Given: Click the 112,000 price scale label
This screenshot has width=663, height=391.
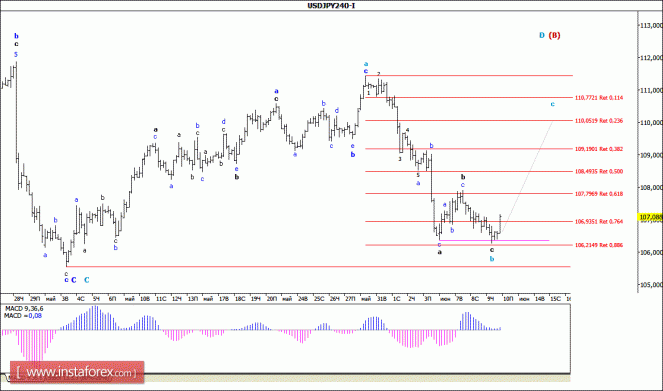Looking at the screenshot, I should (651, 58).
